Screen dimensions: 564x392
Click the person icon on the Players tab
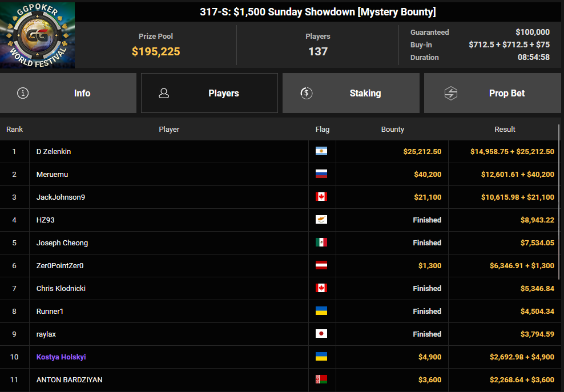164,93
